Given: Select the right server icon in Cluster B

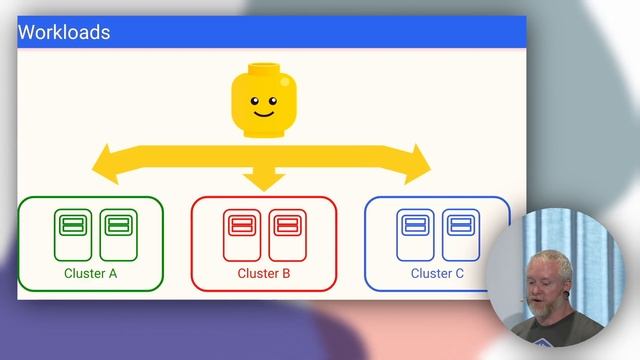Looking at the screenshot, I should (x=288, y=235).
